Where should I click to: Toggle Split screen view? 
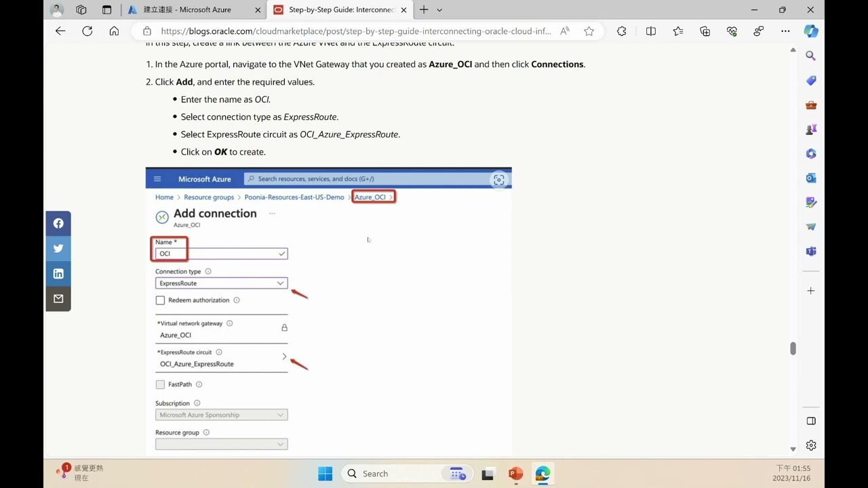651,31
